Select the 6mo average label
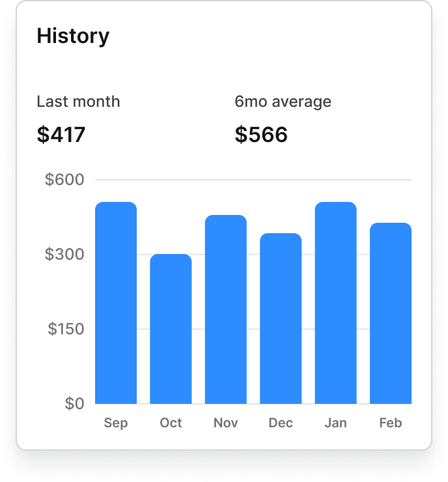 pyautogui.click(x=283, y=102)
